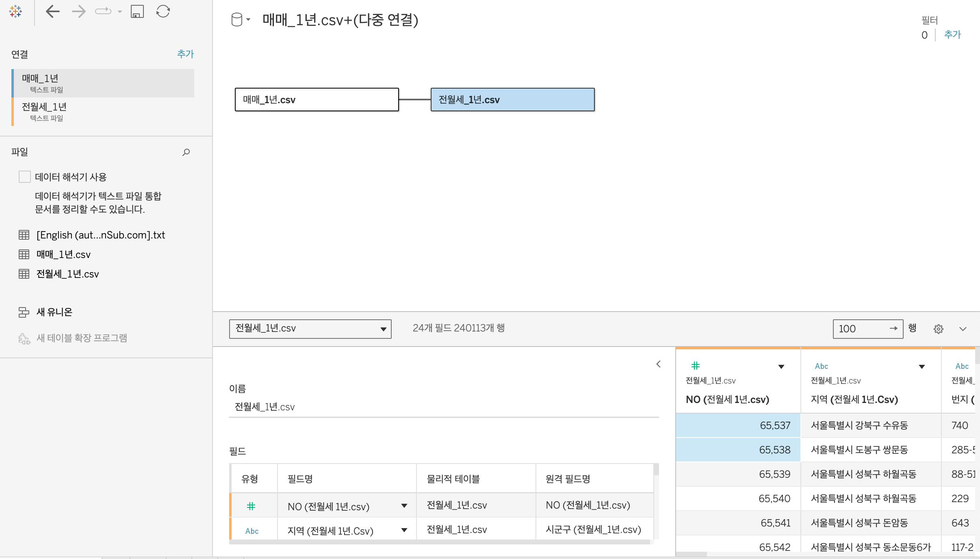Screen dimensions: 980x559
Task: Click 추가 link next to 연결
Action: pyautogui.click(x=185, y=54)
